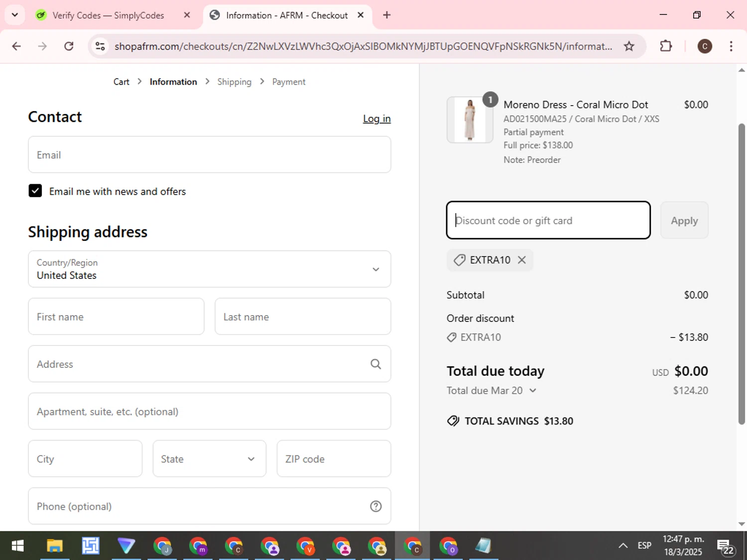This screenshot has width=747, height=560.
Task: Click the Phone (optional) field
Action: point(210,506)
